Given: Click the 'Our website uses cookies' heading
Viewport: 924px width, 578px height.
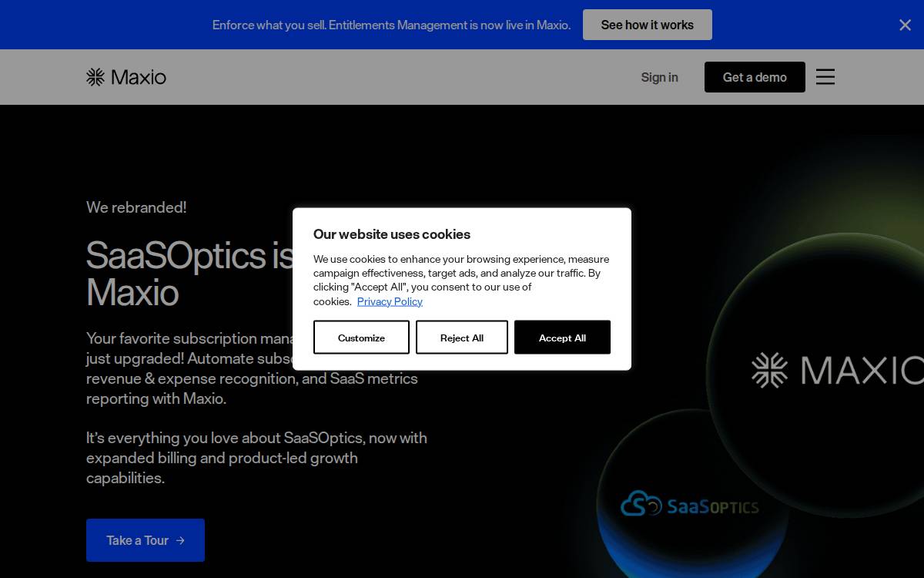Looking at the screenshot, I should pos(391,234).
